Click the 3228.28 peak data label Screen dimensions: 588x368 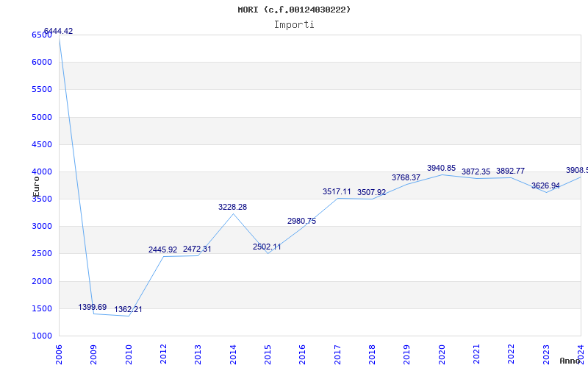(x=232, y=207)
